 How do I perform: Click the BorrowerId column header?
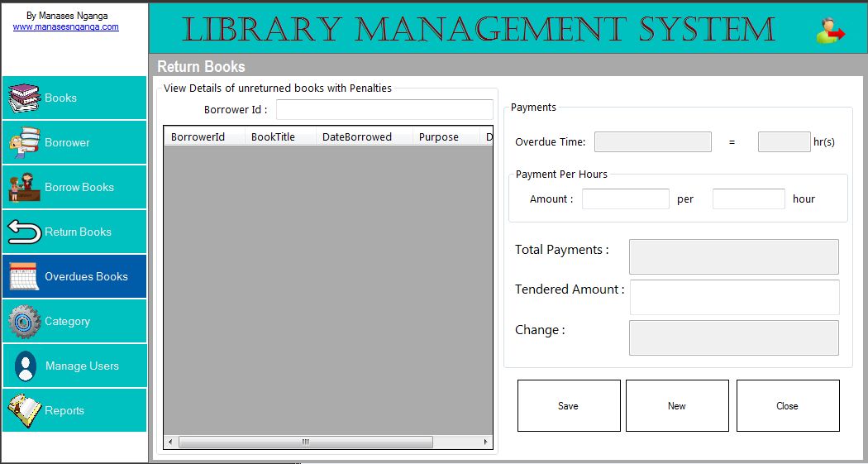pos(204,136)
